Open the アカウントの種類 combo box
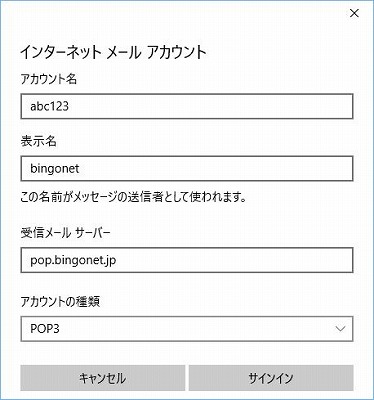Screen dimensions: 374x400 (187, 329)
